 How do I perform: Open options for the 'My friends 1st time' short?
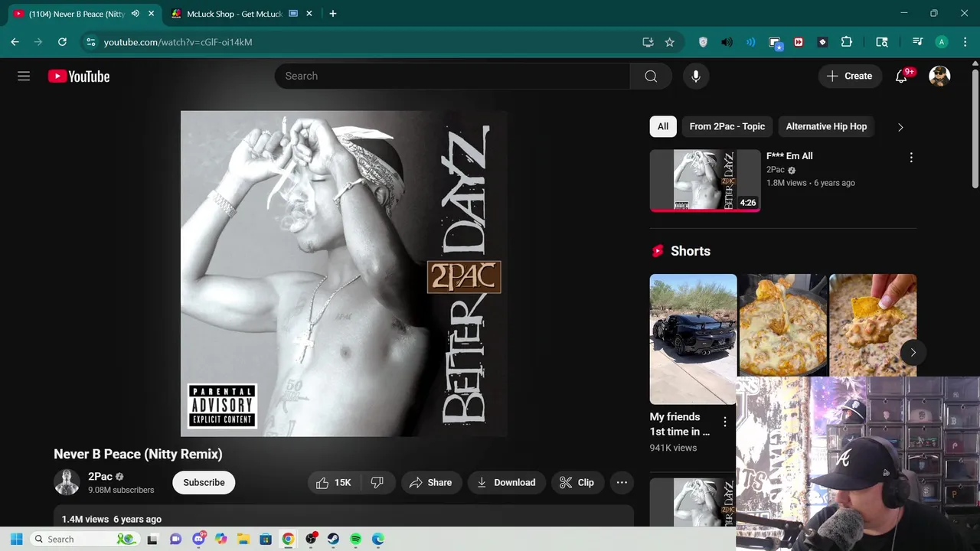[724, 422]
